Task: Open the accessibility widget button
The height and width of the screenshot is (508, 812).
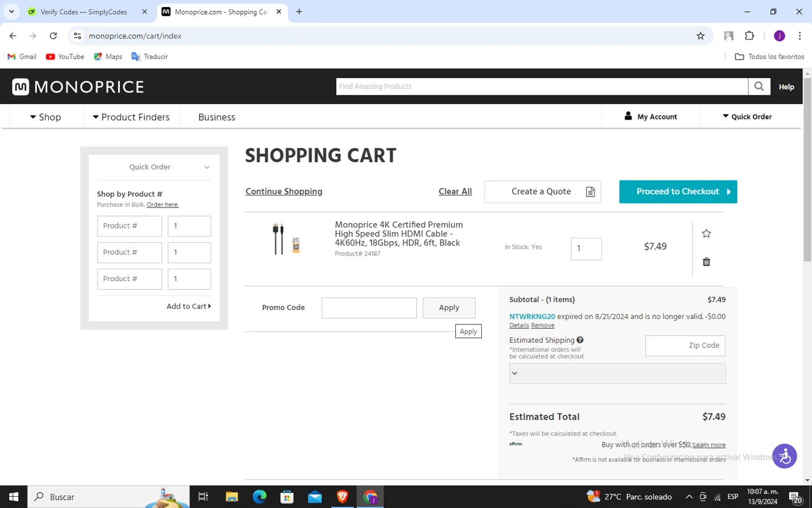Action: click(x=784, y=456)
